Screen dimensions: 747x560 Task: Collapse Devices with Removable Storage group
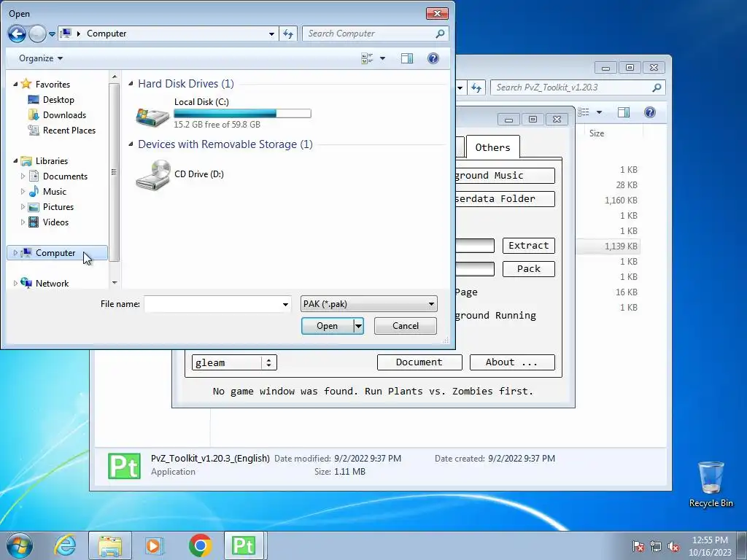[131, 144]
